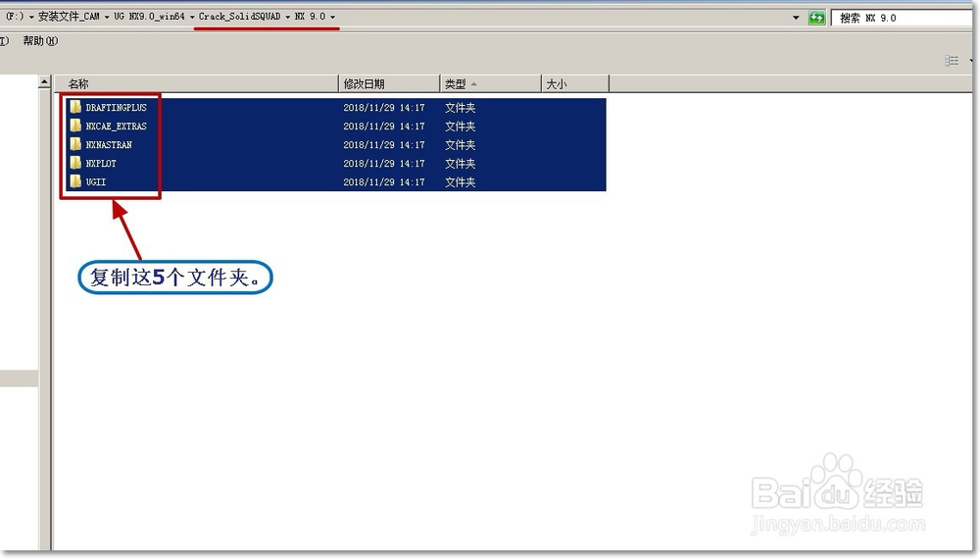Image resolution: width=980 pixels, height=558 pixels.
Task: Refresh the folder with green arrows button
Action: tap(817, 18)
